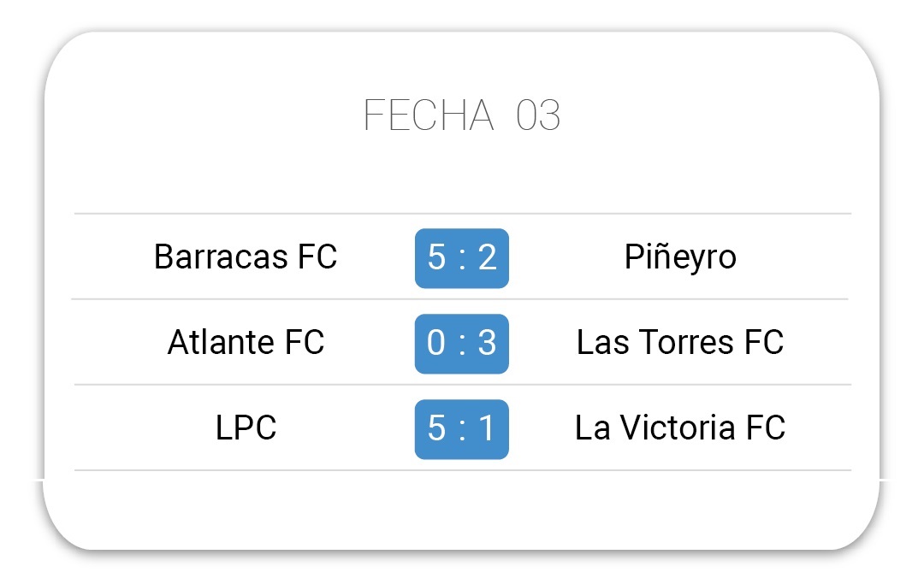Click the colon in the 5 : 1 score badge
924x578 pixels.
462,430
